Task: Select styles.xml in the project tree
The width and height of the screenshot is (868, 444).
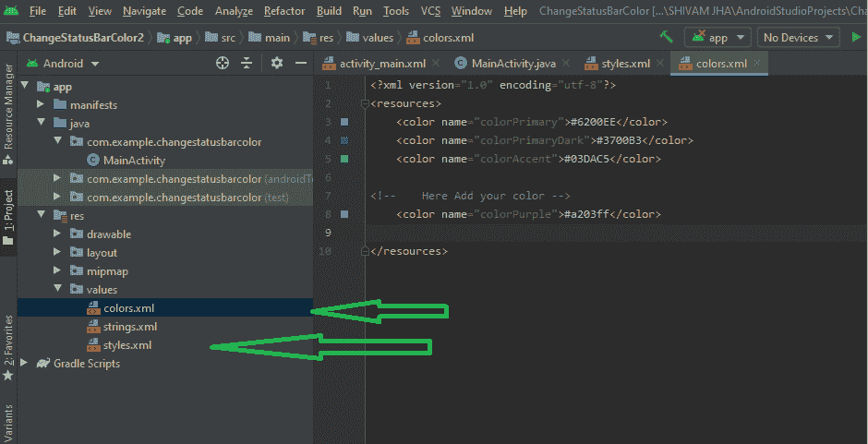Action: click(127, 345)
